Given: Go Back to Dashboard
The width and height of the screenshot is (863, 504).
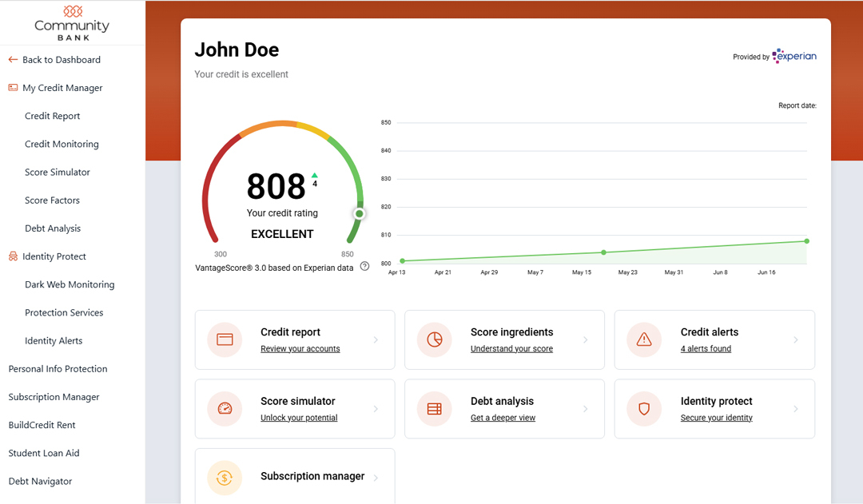Looking at the screenshot, I should coord(61,59).
